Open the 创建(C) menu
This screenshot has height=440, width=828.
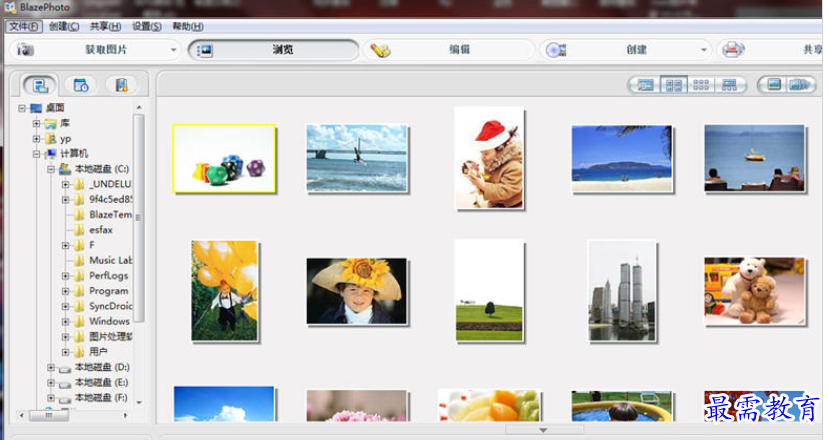[64, 26]
